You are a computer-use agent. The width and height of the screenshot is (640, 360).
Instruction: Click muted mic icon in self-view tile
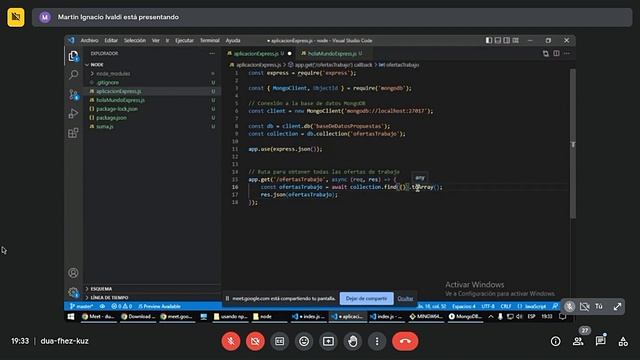570,307
